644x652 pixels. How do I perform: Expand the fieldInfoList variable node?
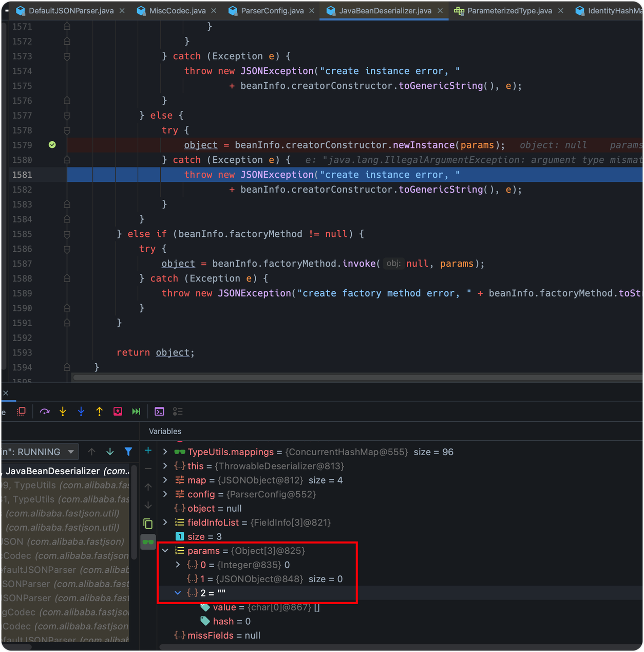click(165, 523)
